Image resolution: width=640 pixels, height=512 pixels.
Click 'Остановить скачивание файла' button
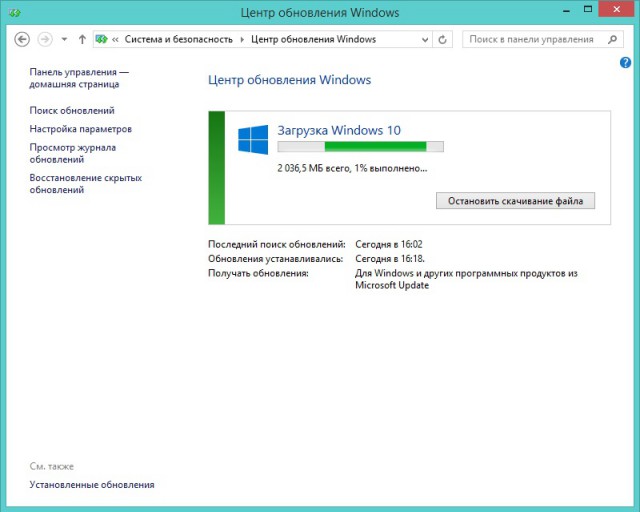(515, 201)
